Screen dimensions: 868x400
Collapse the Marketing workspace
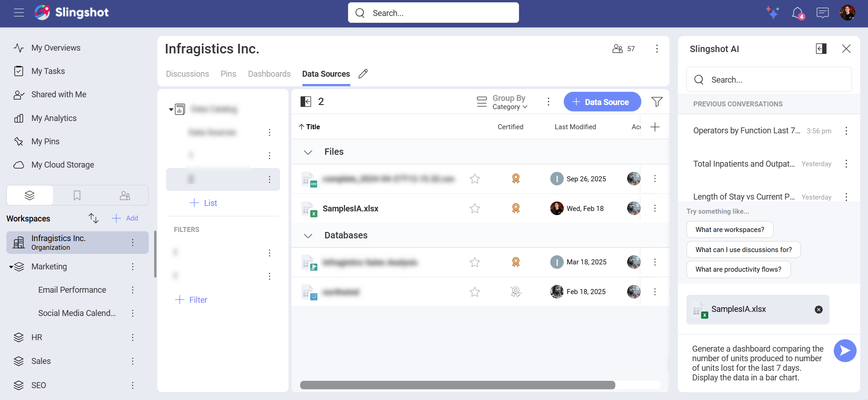[11, 267]
